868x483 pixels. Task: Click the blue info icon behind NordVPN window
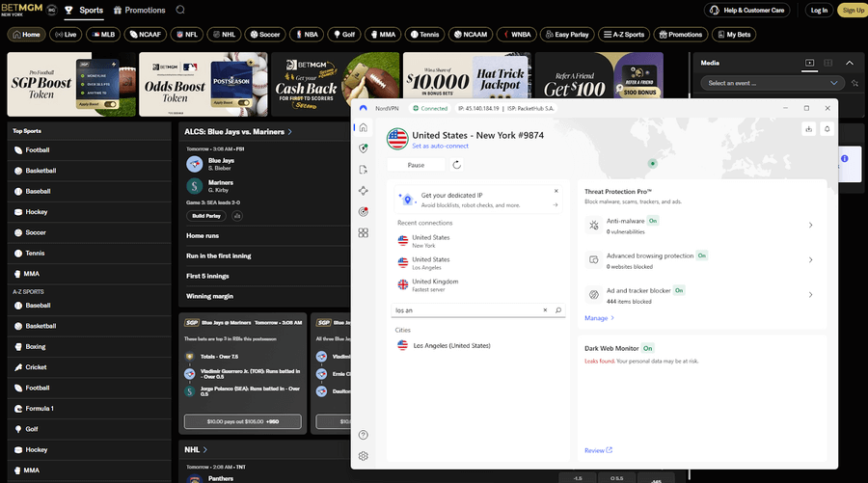pyautogui.click(x=844, y=159)
